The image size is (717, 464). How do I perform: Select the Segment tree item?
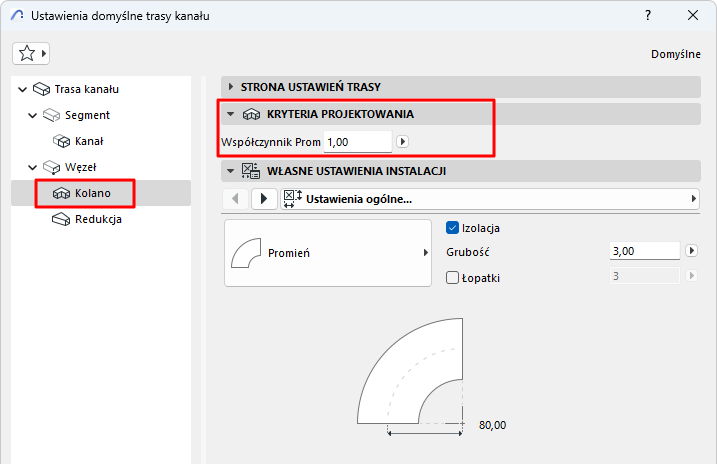point(87,115)
